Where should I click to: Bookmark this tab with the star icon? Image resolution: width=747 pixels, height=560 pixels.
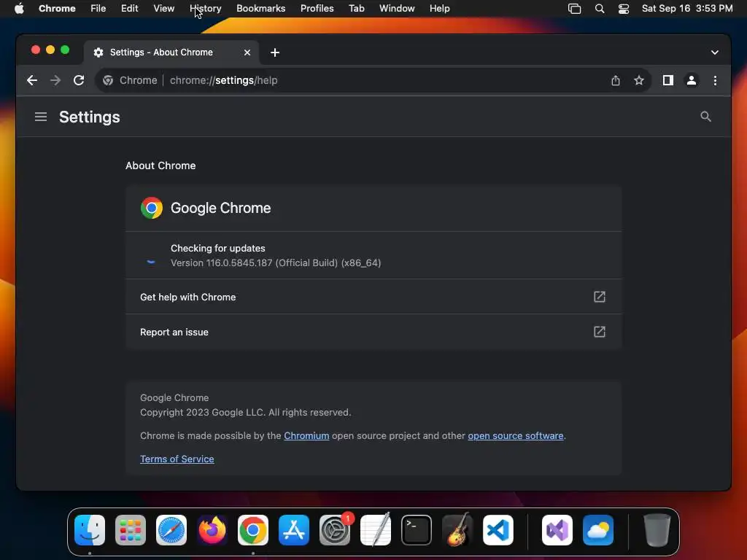(639, 80)
